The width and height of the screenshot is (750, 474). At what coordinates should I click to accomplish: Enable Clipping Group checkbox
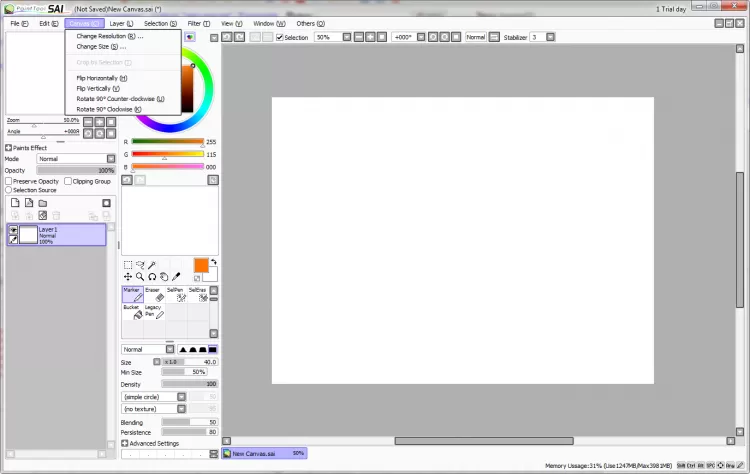[x=68, y=181]
